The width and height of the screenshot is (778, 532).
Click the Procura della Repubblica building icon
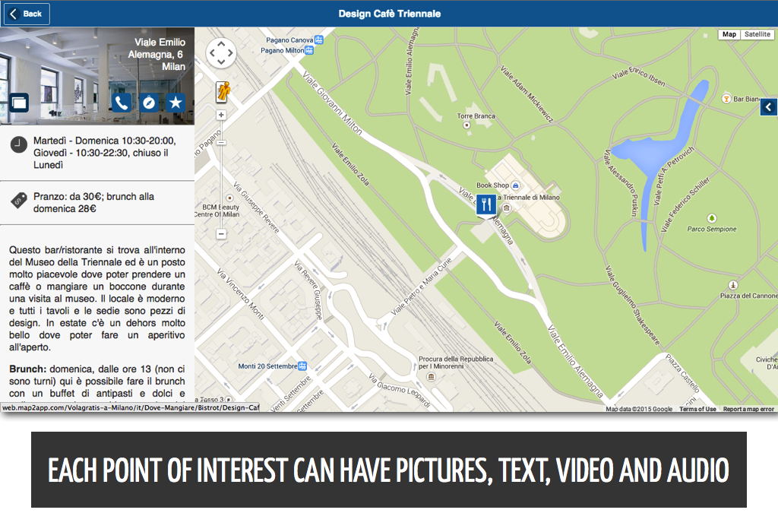pos(432,377)
